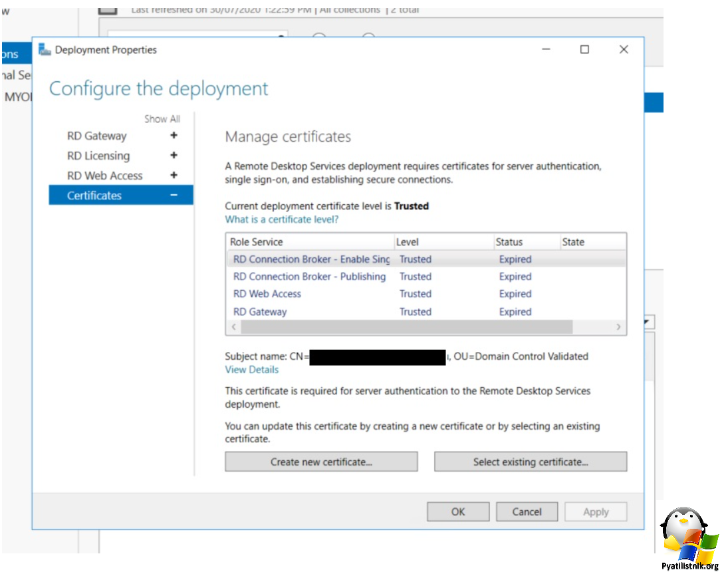Expand the RD Web Access section plus icon

pyautogui.click(x=174, y=175)
